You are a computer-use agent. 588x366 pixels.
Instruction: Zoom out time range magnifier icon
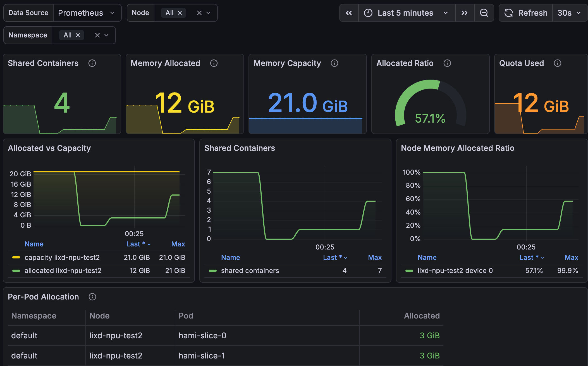484,13
